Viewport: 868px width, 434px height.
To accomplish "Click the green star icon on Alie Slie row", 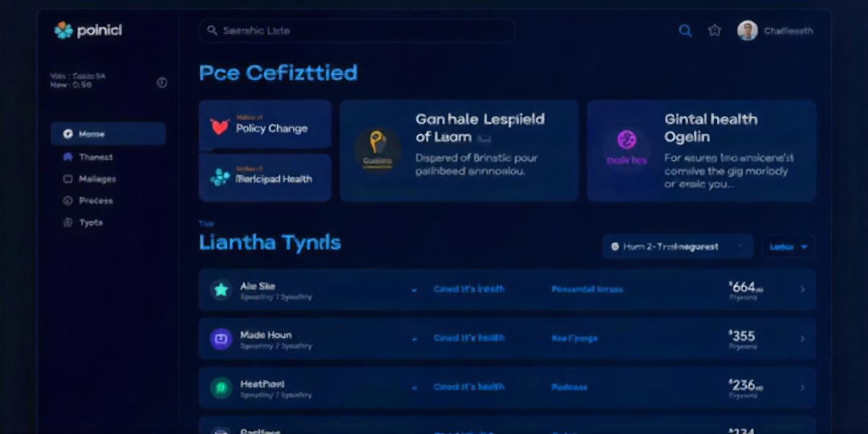I will [221, 289].
